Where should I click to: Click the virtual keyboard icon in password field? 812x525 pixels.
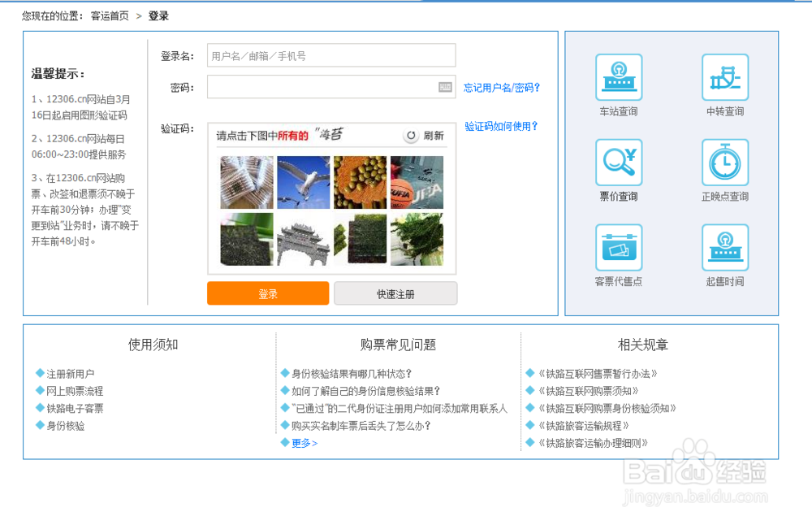(445, 87)
